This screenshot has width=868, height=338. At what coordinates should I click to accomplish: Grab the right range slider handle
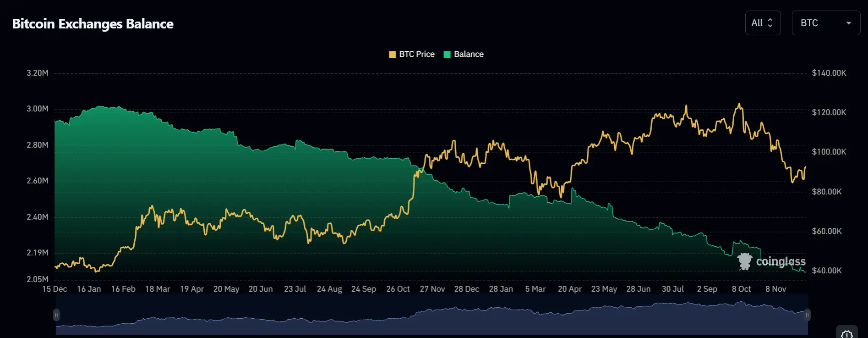click(807, 315)
